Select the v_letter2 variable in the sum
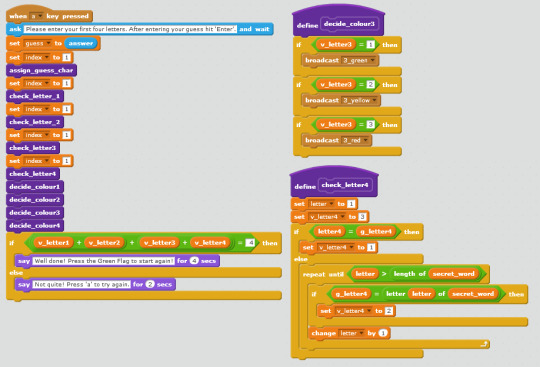The height and width of the screenshot is (367, 540). pyautogui.click(x=104, y=243)
